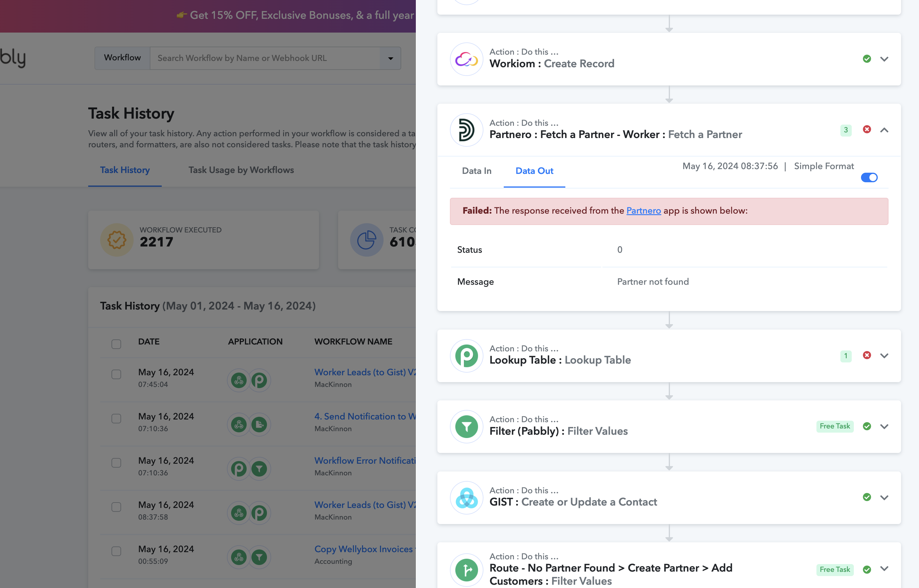The width and height of the screenshot is (919, 588).
Task: Open Worker Leads (to Gist) workflow at 07:45:04
Action: point(365,372)
